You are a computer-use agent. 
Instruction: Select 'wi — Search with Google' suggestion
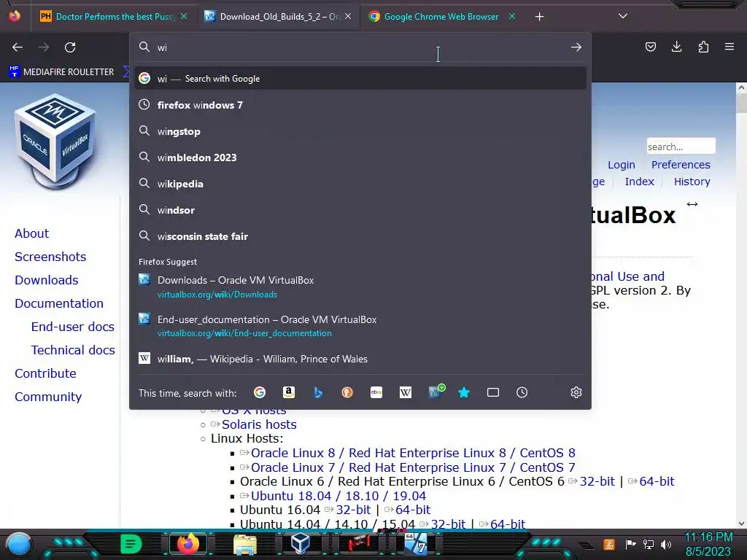coord(360,79)
